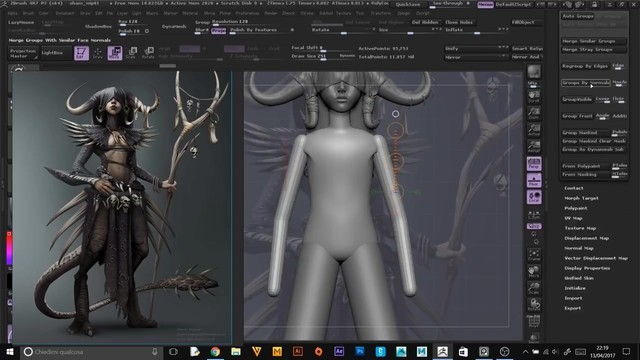
Task: Click the reference image panel
Action: tap(122, 207)
